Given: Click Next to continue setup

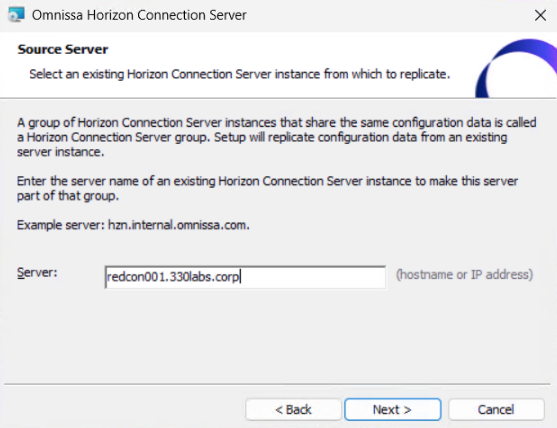Looking at the screenshot, I should pyautogui.click(x=393, y=410).
